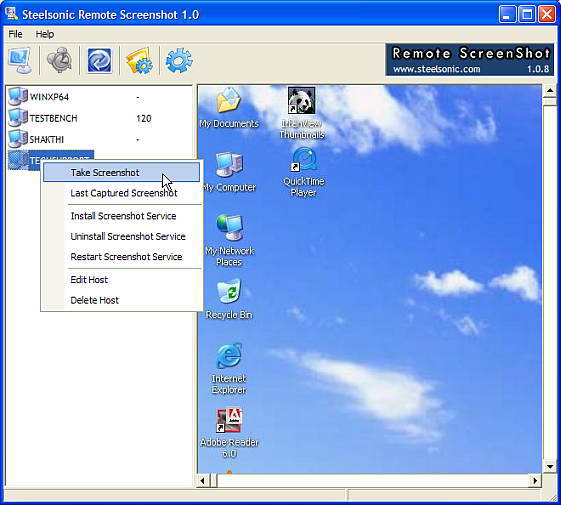Click the vertical scrollbar up arrow
This screenshot has width=561, height=505.
tap(550, 91)
